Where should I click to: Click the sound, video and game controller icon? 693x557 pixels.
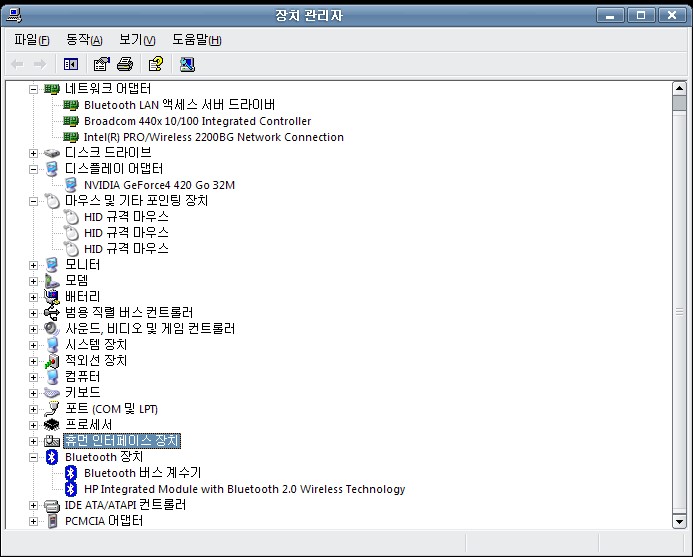(52, 329)
